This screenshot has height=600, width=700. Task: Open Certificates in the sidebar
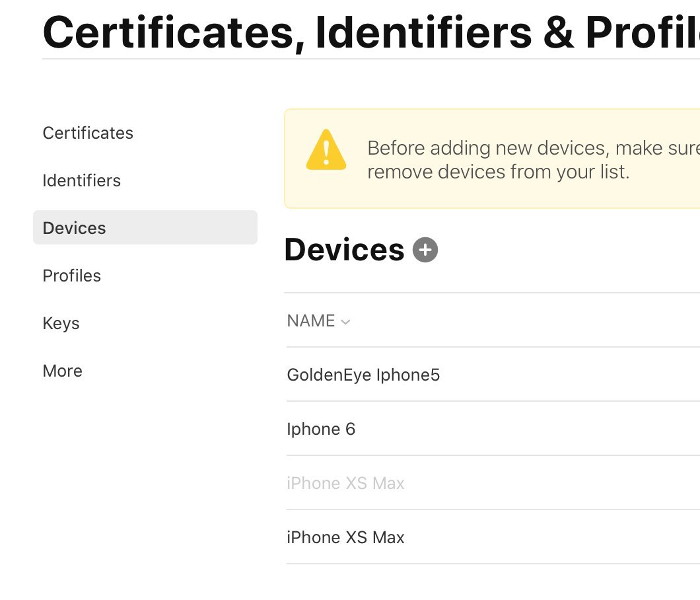point(88,133)
